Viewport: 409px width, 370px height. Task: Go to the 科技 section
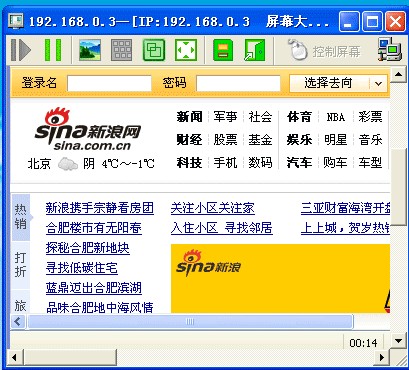coord(189,163)
